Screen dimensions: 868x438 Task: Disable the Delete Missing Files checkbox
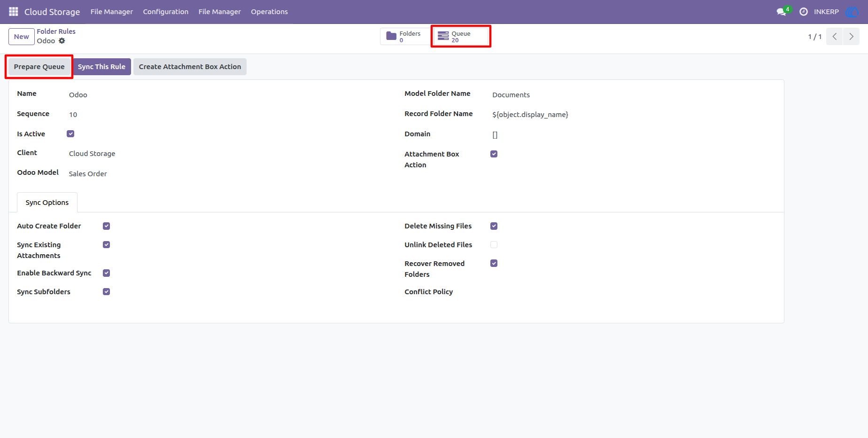(x=494, y=226)
